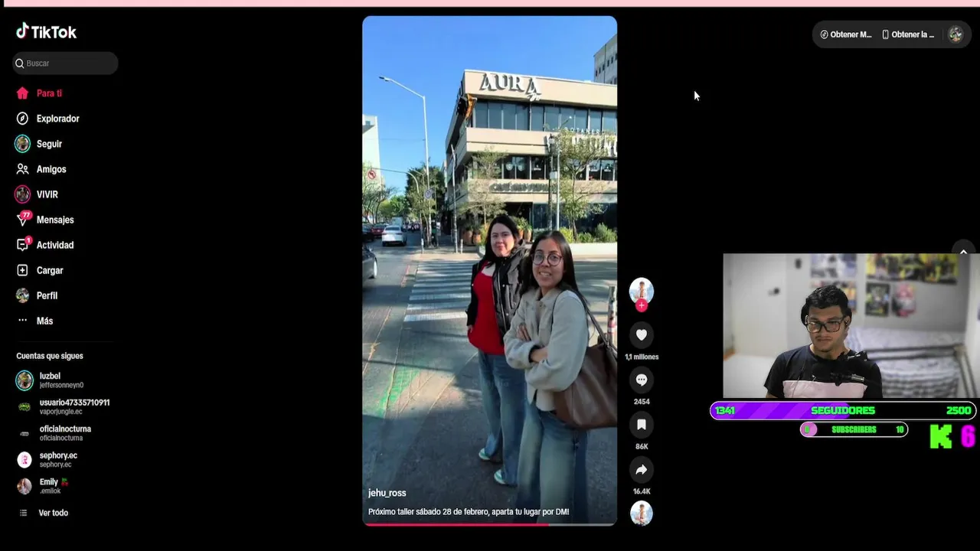980x551 pixels.
Task: Click the Cuentas que sigues heading
Action: [50, 356]
